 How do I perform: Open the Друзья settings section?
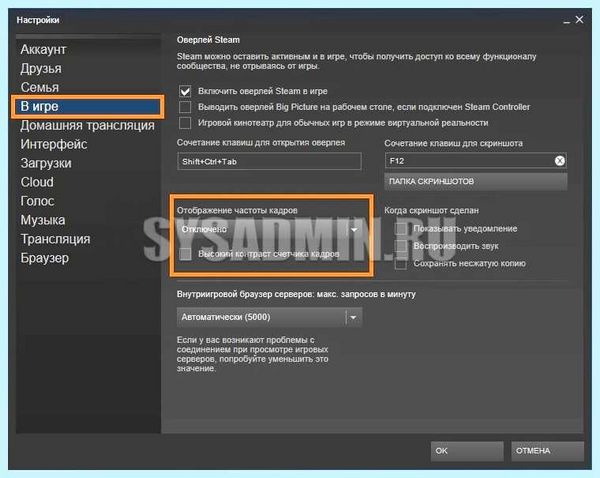pyautogui.click(x=41, y=69)
